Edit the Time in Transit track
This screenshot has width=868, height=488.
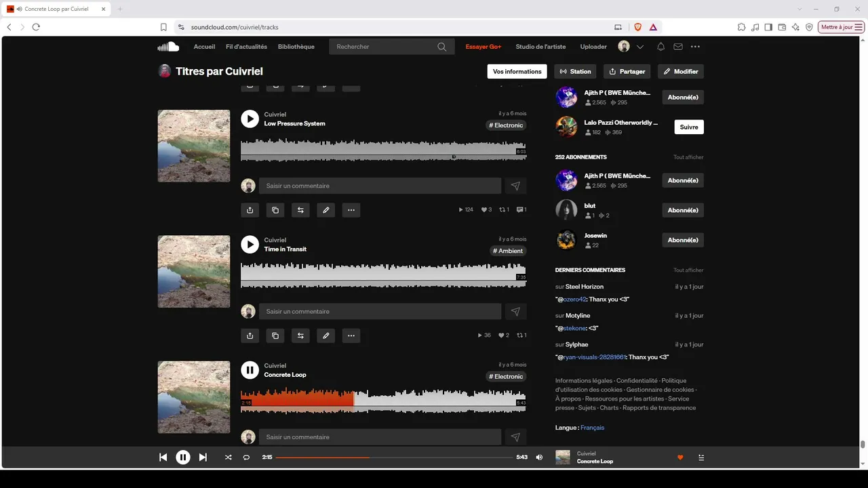(326, 335)
